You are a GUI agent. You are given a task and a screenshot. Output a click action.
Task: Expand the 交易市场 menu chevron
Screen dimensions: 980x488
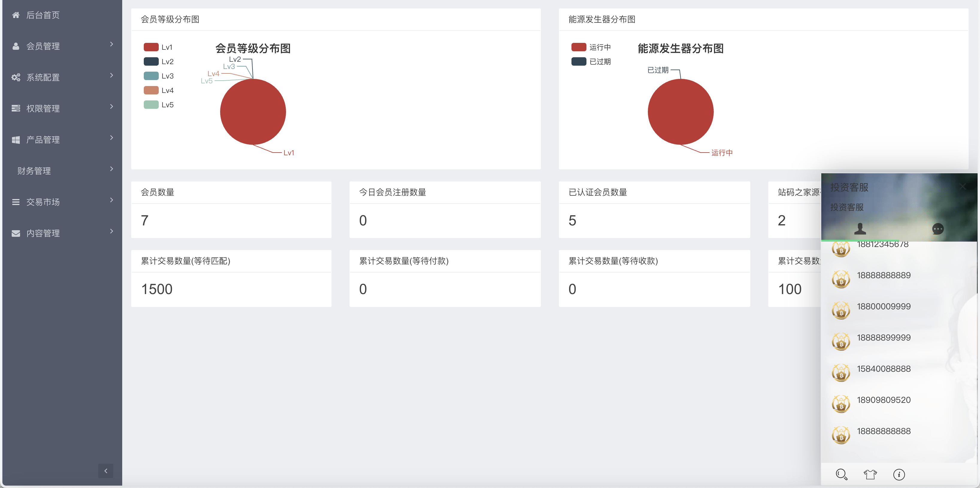(111, 200)
